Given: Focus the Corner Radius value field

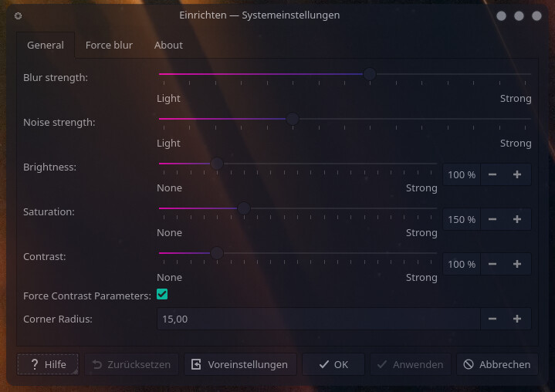Looking at the screenshot, I should (319, 319).
